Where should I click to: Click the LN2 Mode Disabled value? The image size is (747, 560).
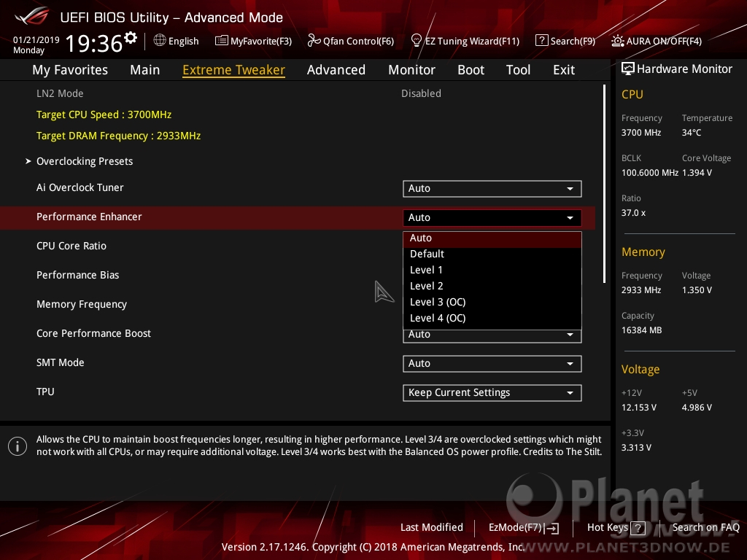tap(421, 93)
